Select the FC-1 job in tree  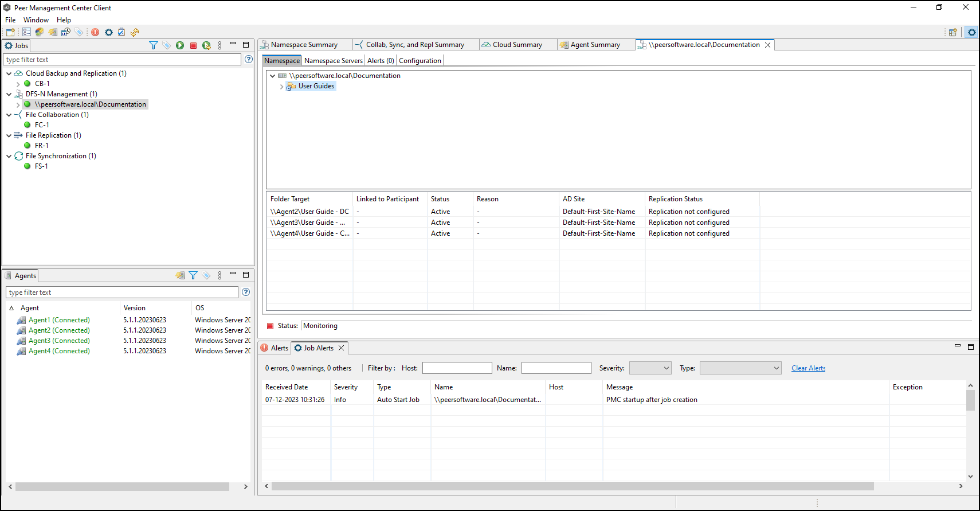coord(42,125)
